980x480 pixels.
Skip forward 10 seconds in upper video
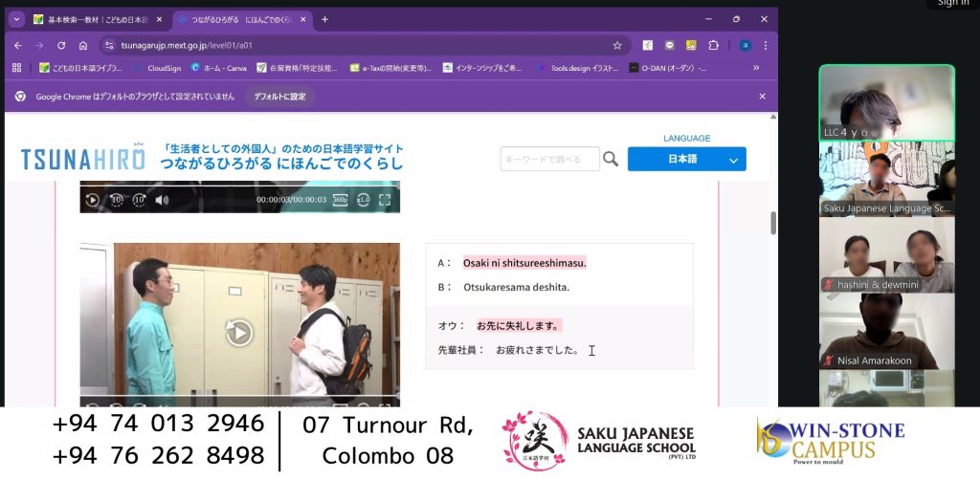[x=139, y=200]
